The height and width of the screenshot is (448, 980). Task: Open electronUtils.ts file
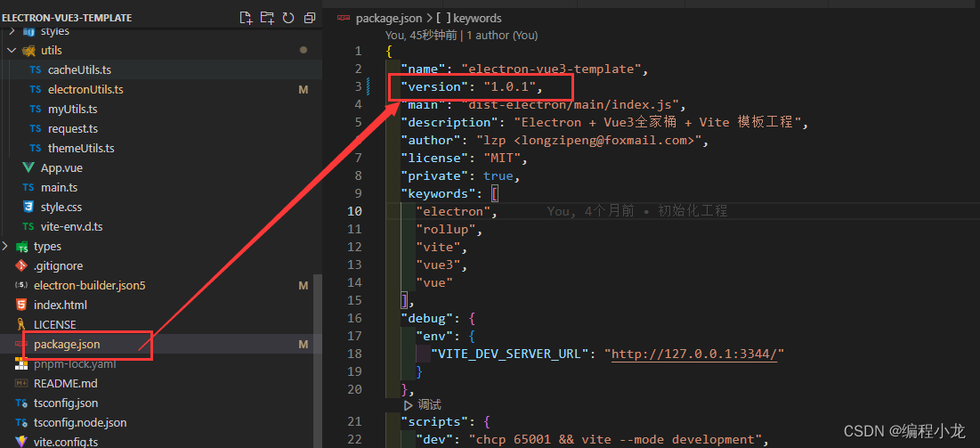click(85, 89)
